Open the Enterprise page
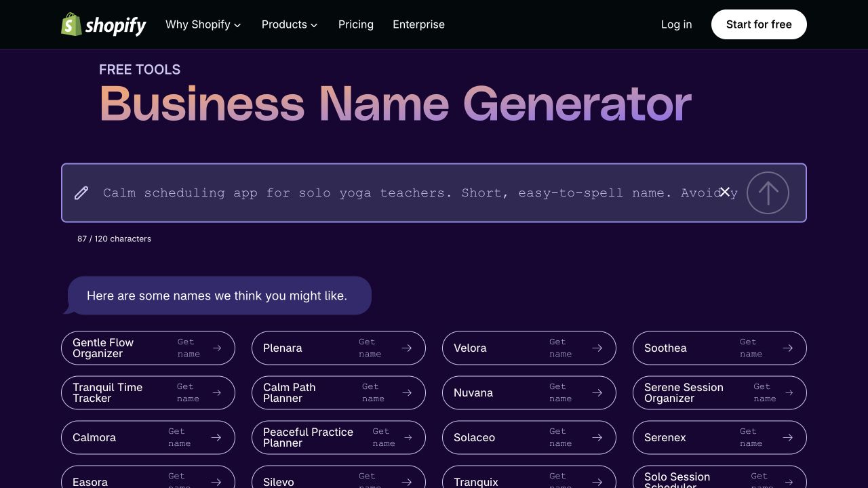The image size is (868, 488). point(418,24)
